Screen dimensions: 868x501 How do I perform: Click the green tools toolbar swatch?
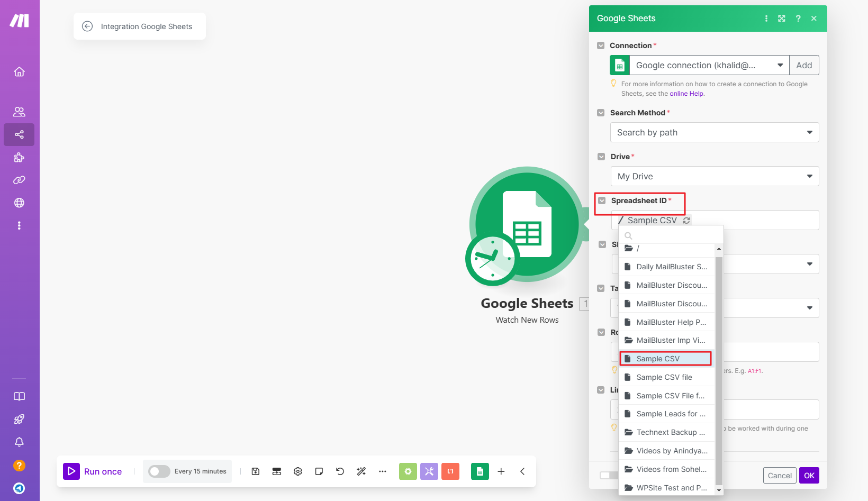[x=408, y=471]
